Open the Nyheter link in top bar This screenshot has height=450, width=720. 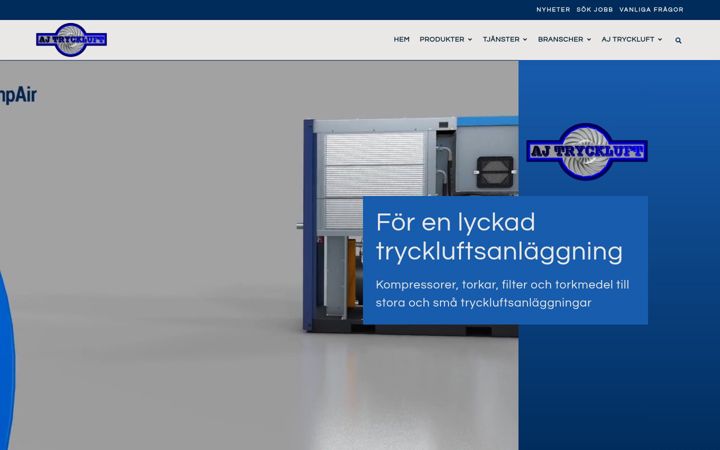tap(553, 9)
